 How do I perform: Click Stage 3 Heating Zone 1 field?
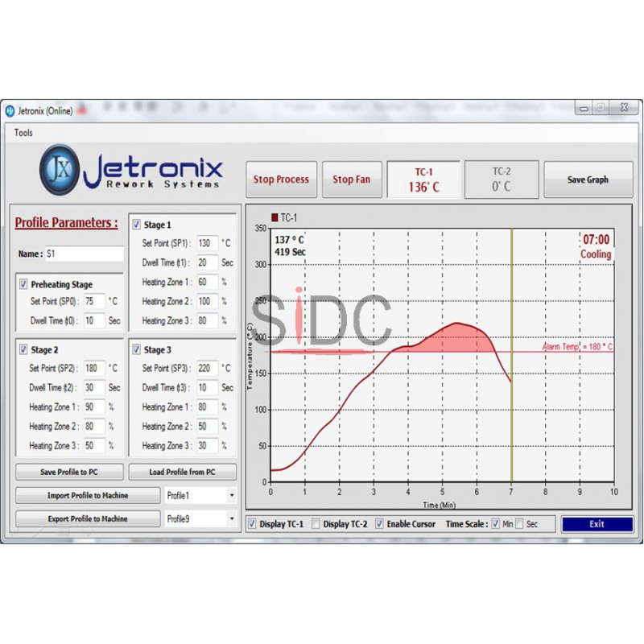(x=208, y=407)
